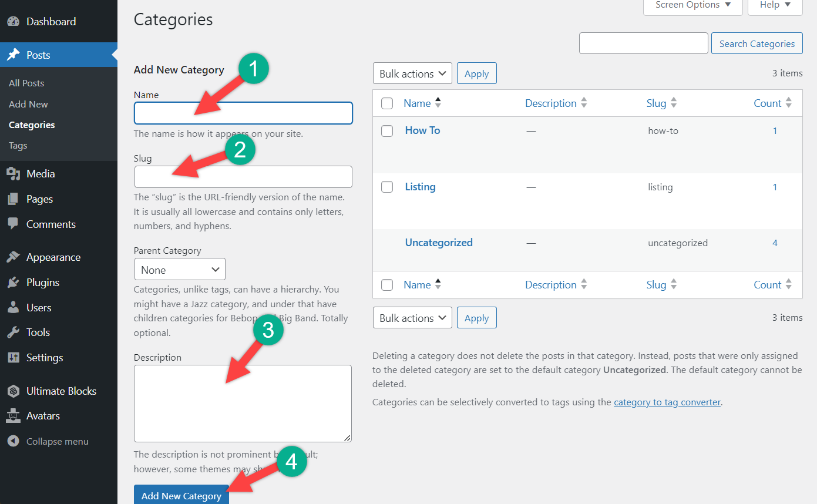This screenshot has height=504, width=817.
Task: Click into the Slug input field
Action: [x=243, y=177]
